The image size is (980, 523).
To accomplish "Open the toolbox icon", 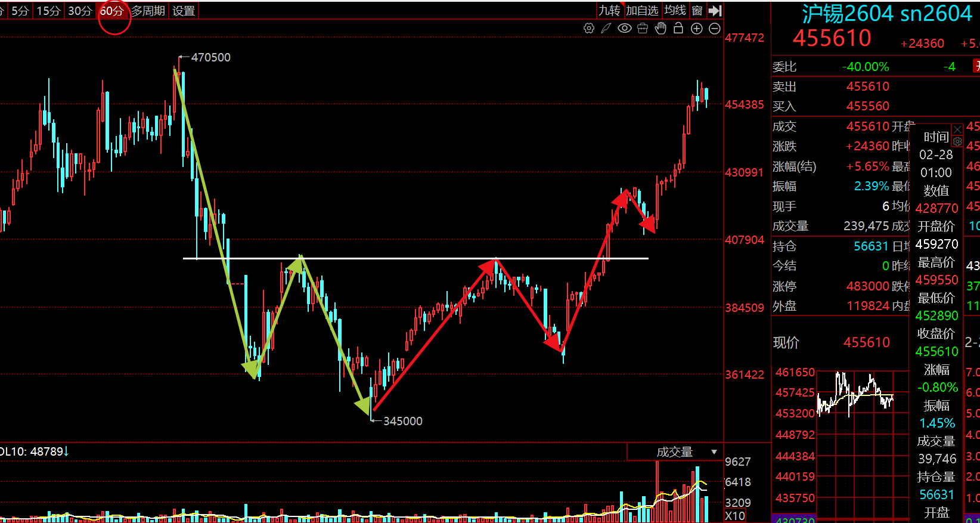I will point(643,28).
